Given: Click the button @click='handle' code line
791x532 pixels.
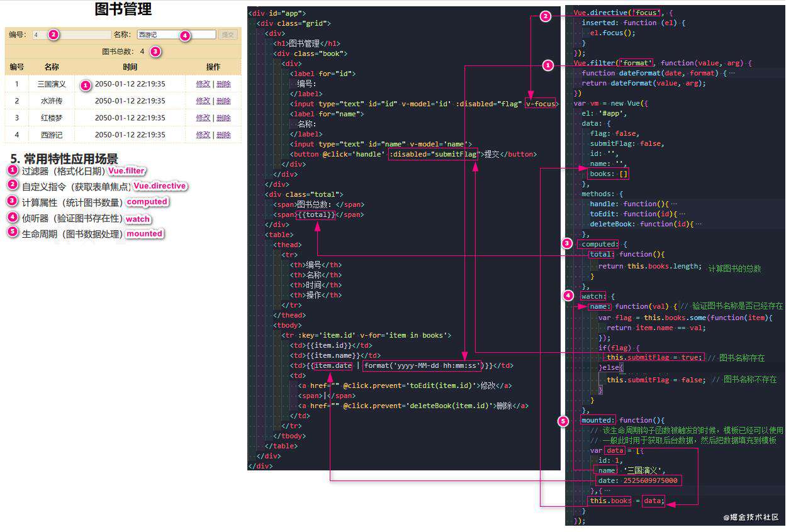Looking at the screenshot, I should 413,154.
